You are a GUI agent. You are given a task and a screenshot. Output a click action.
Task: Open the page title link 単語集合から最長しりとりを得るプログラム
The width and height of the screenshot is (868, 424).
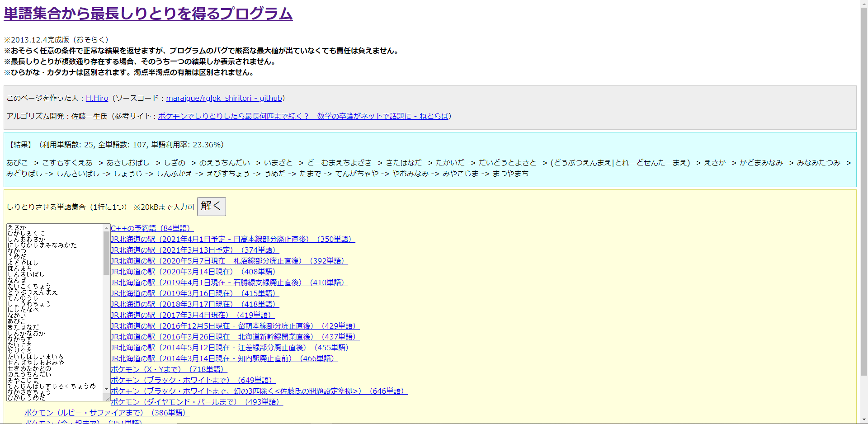click(x=148, y=14)
